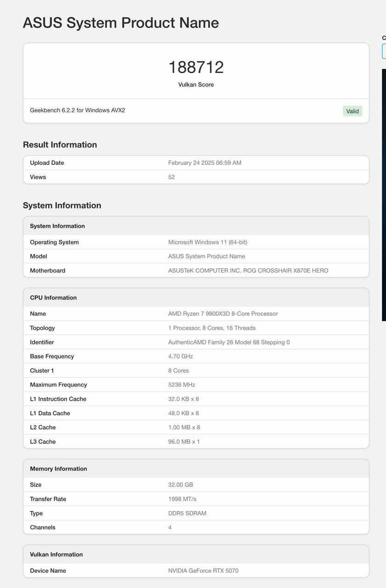Click the Views count 52
Screen dimensions: 386x588
point(172,177)
